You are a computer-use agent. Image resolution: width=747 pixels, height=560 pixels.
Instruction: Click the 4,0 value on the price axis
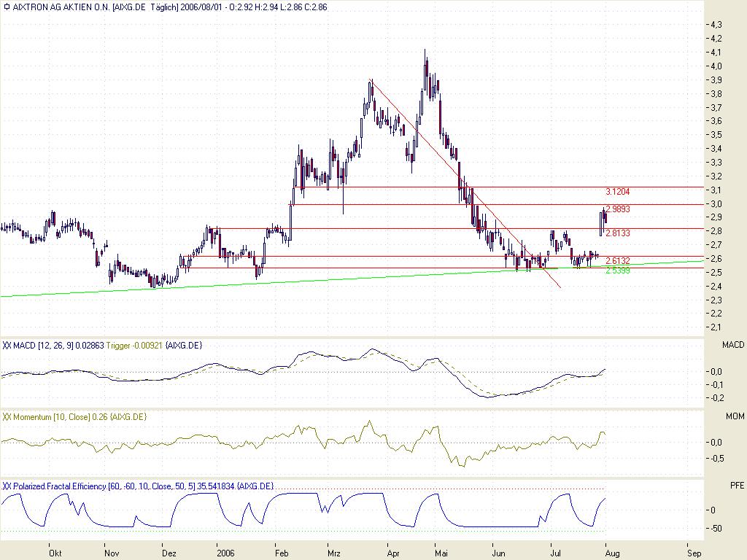[x=716, y=66]
